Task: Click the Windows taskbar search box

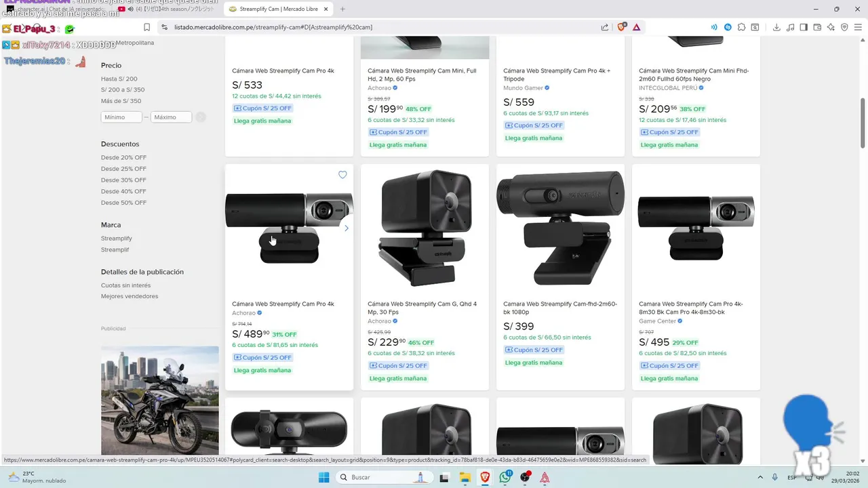Action: tap(384, 477)
